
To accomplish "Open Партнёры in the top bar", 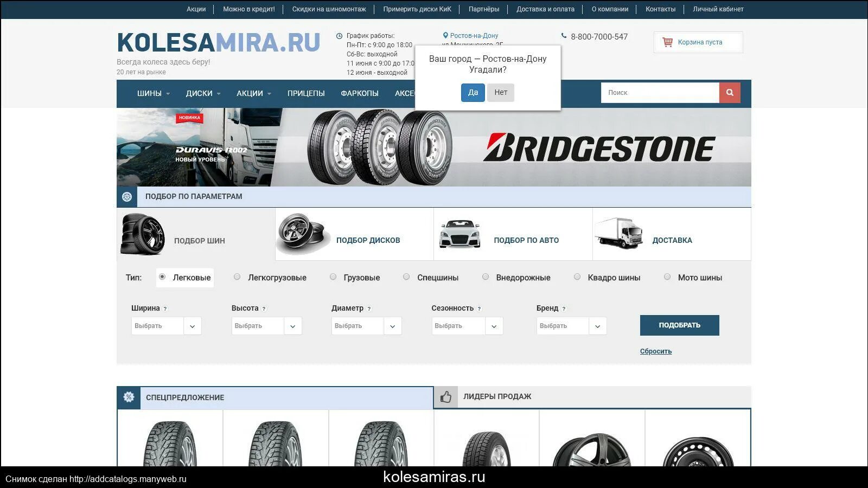I will coord(484,9).
